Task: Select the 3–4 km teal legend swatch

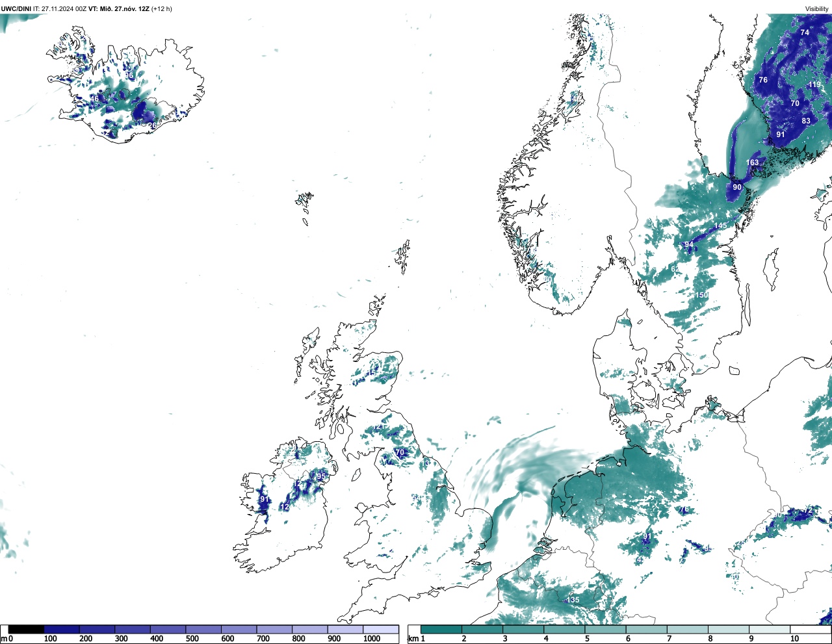Action: [523, 630]
